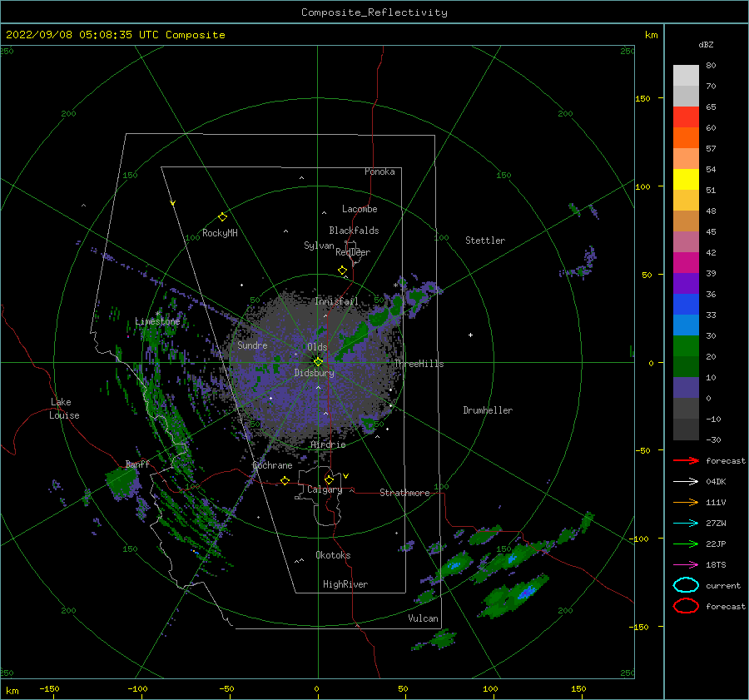Click the yellow diamond marker near Cochrane

[x=285, y=480]
